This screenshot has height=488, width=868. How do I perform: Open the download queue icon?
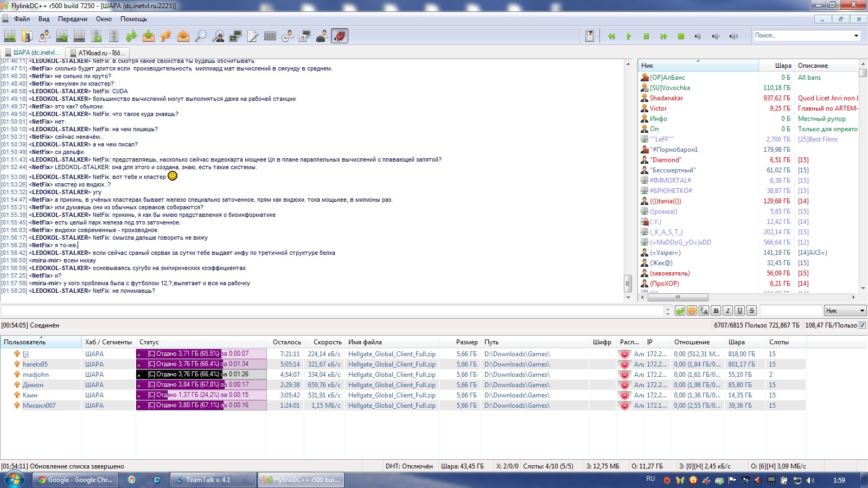coord(131,36)
